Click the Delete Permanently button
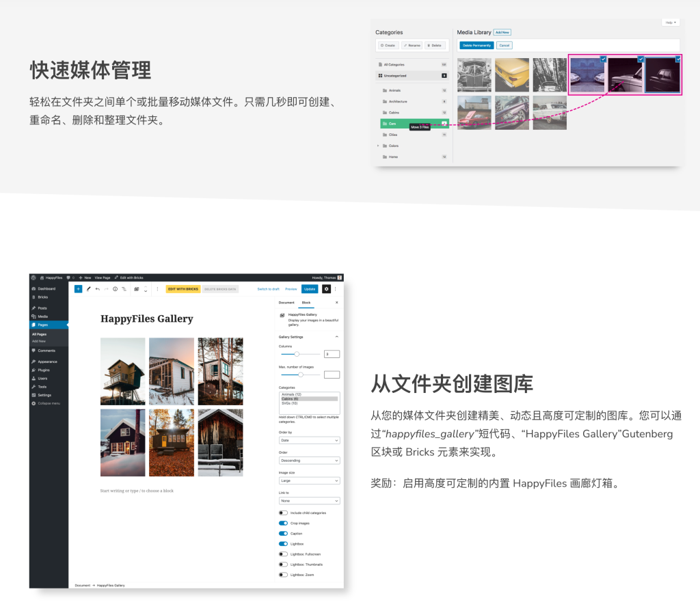 (476, 46)
